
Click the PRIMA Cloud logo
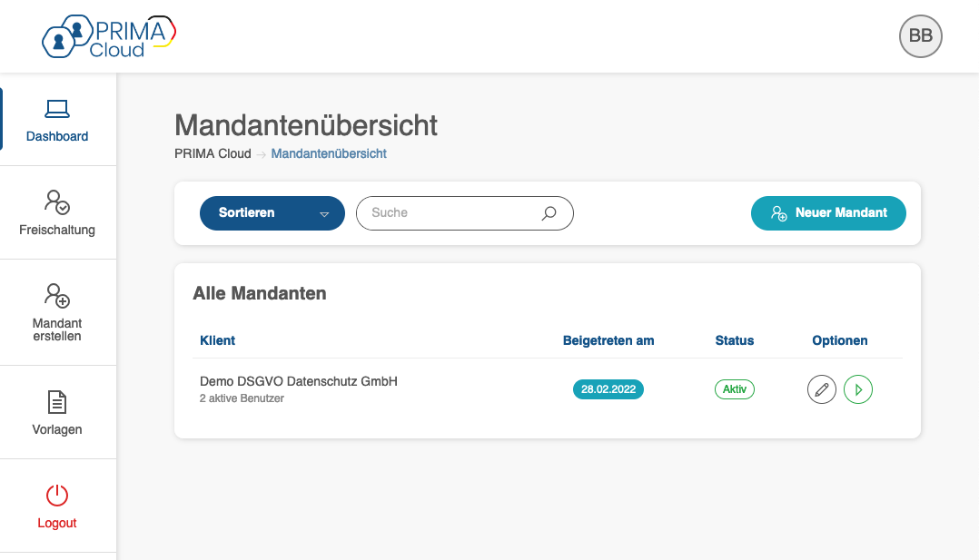109,36
